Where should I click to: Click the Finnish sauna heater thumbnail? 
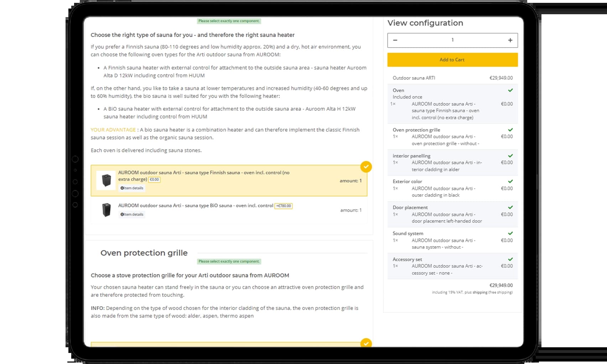pyautogui.click(x=106, y=180)
